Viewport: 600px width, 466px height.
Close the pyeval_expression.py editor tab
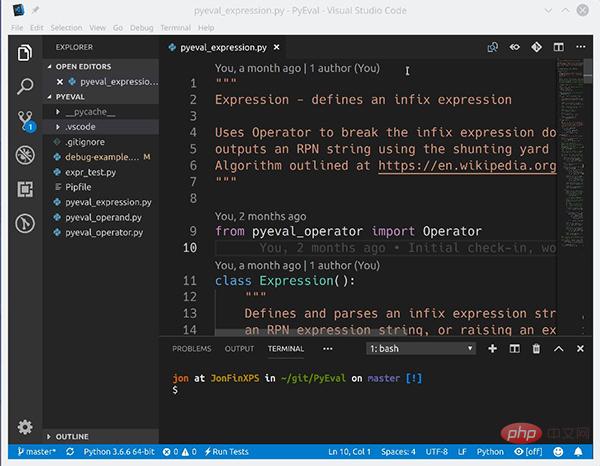(x=276, y=47)
